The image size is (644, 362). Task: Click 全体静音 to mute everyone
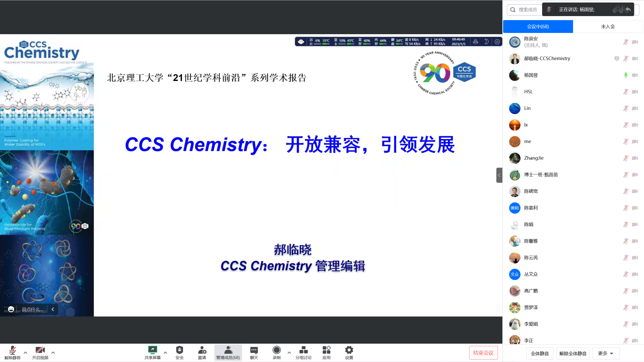pyautogui.click(x=540, y=353)
